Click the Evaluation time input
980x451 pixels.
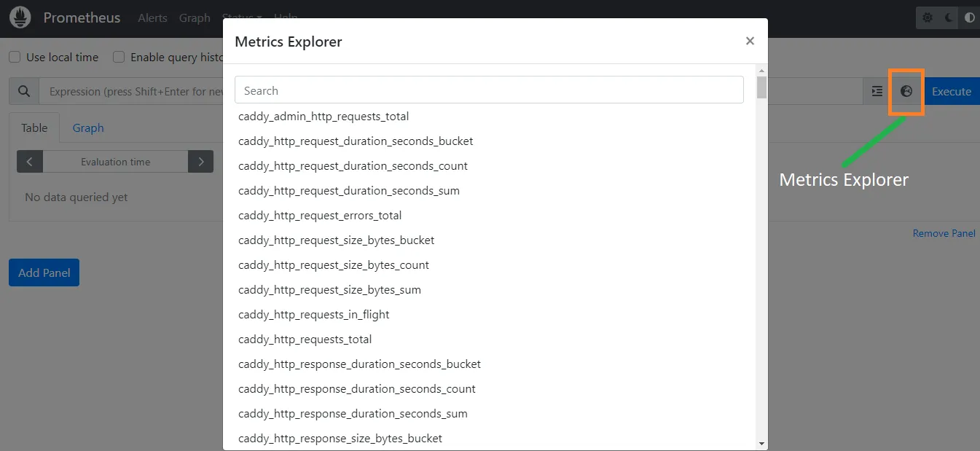tap(116, 162)
